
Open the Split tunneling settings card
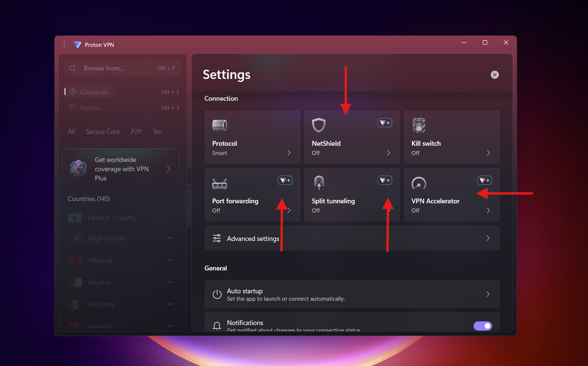click(352, 195)
